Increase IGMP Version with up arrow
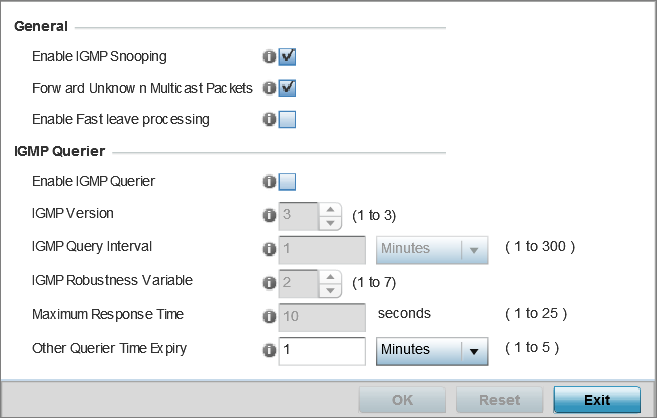 point(330,209)
